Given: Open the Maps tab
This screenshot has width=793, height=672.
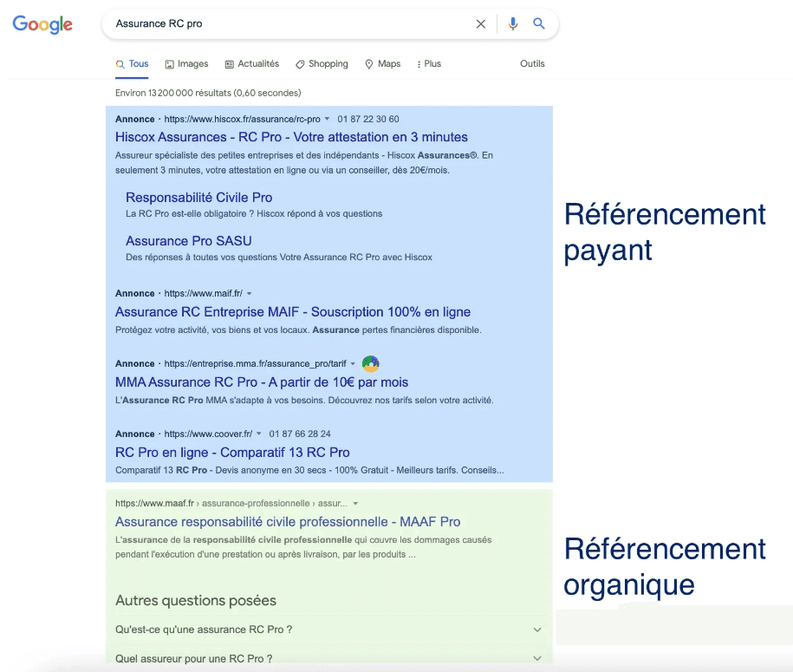Looking at the screenshot, I should tap(383, 64).
